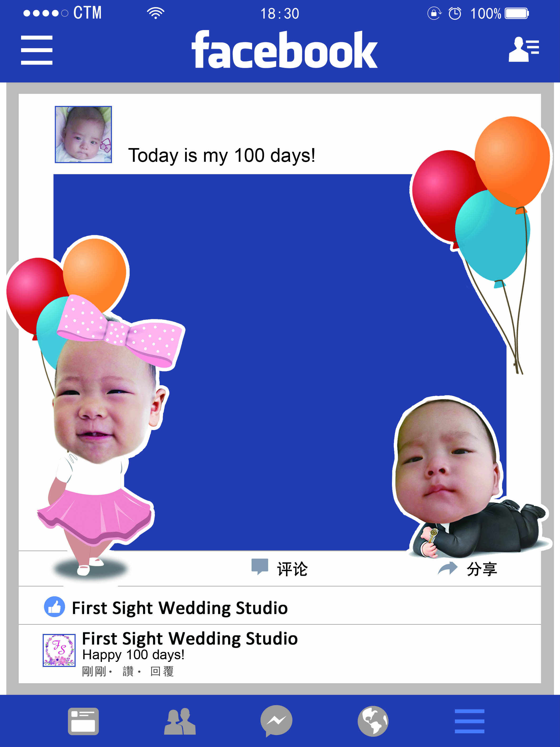Screen dimensions: 560x747
Task: Tap the comment bubble icon
Action: [x=259, y=566]
